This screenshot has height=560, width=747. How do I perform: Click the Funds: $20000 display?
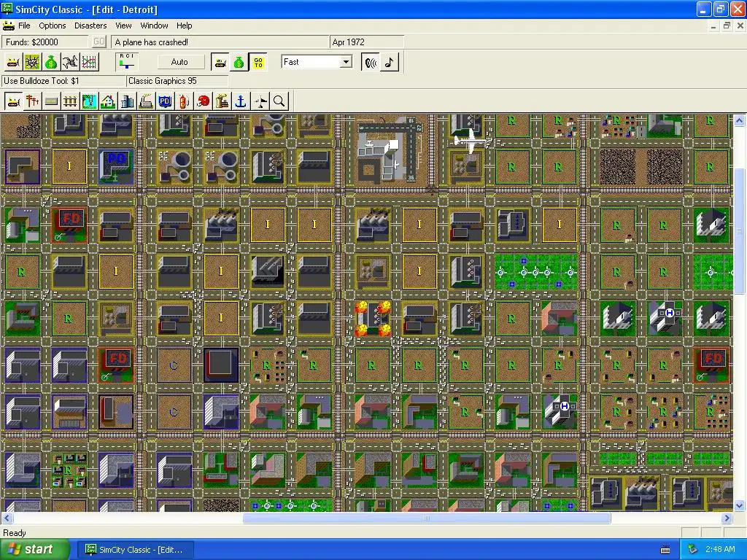(x=46, y=42)
